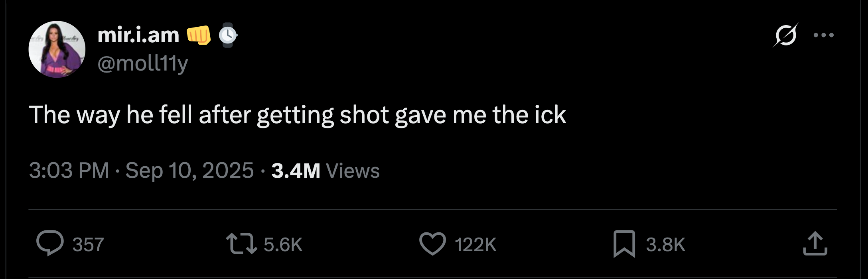
Task: Click the repost arrows icon
Action: coord(241,244)
